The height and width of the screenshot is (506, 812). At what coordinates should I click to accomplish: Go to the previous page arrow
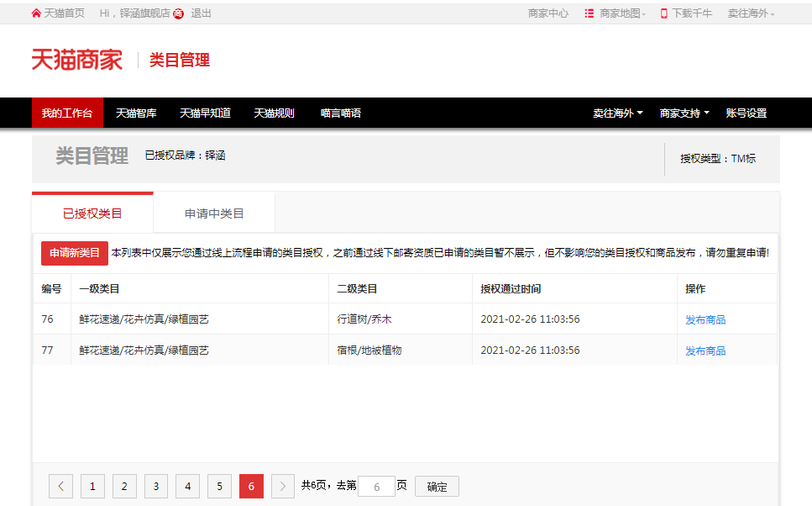61,487
